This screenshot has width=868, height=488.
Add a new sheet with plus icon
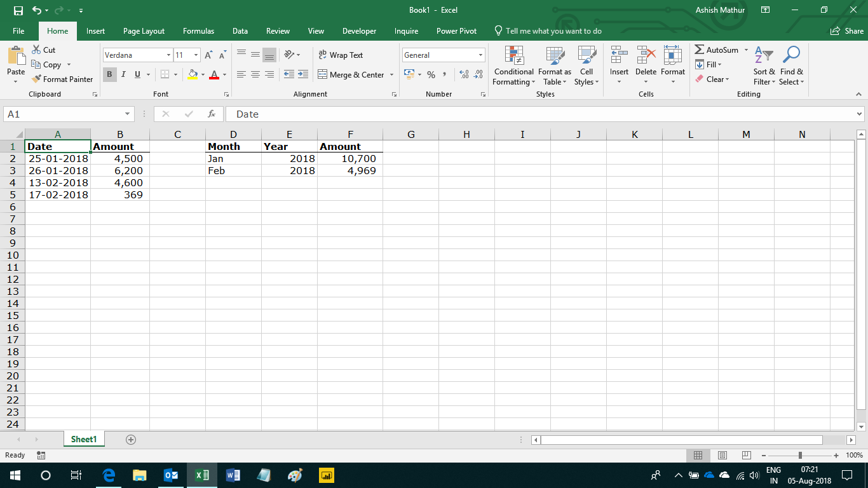point(131,439)
